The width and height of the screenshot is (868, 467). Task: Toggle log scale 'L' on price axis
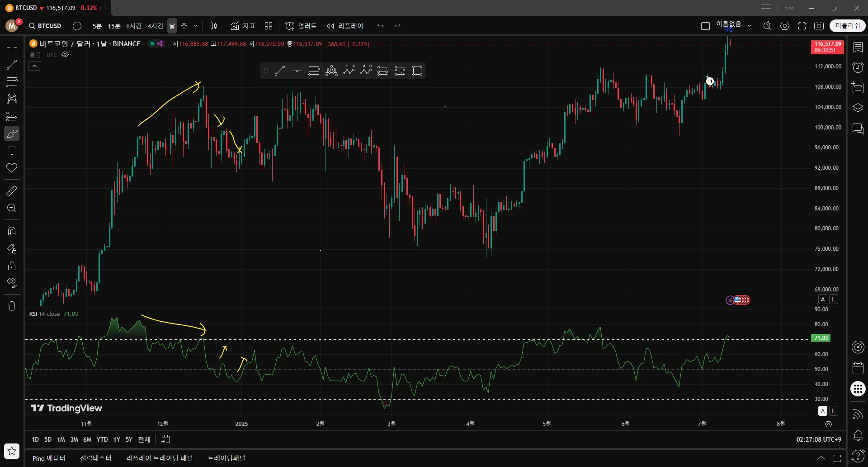point(834,299)
